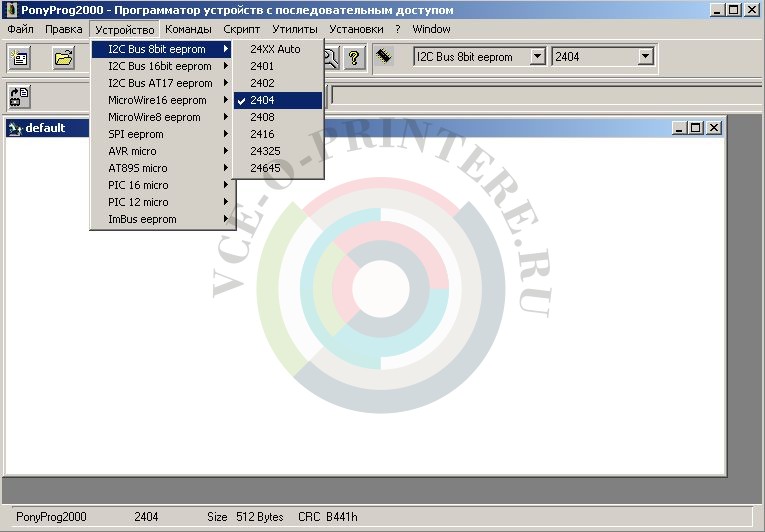765x532 pixels.
Task: Open the Установки menu
Action: [x=356, y=29]
